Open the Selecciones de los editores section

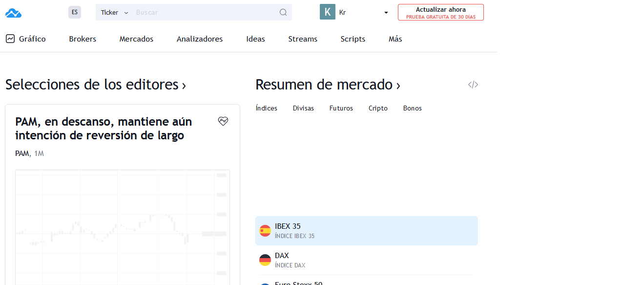click(96, 85)
